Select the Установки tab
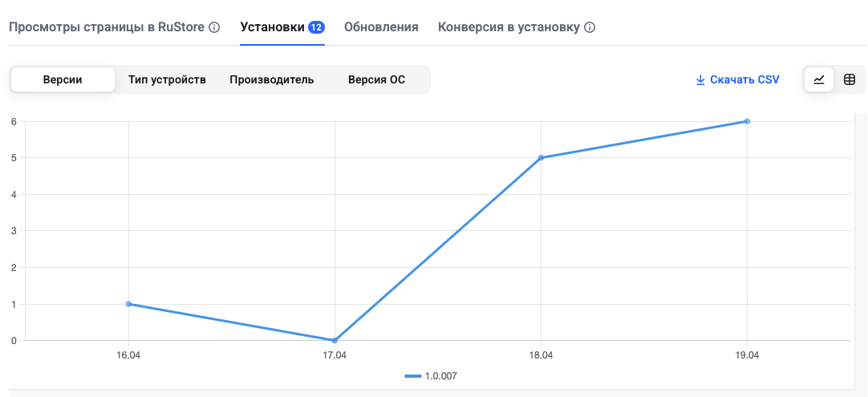The height and width of the screenshot is (397, 868). pyautogui.click(x=273, y=27)
